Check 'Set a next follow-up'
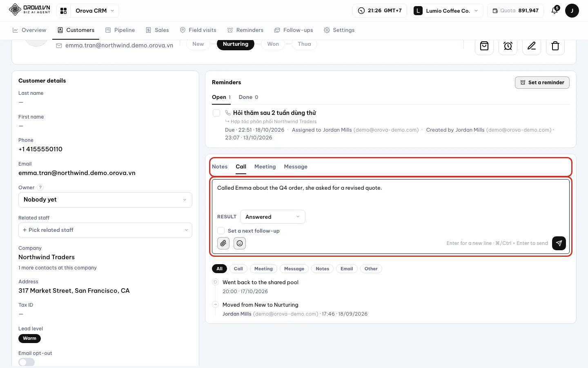 coord(221,231)
